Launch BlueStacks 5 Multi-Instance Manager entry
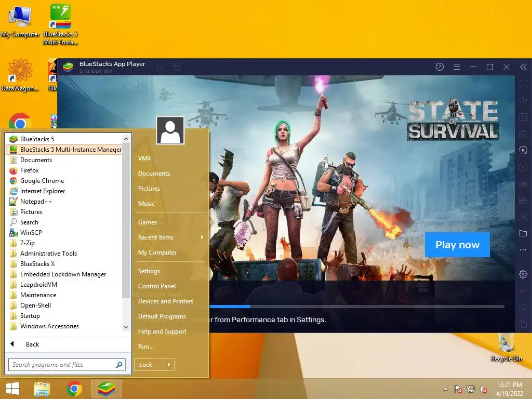 (x=63, y=149)
